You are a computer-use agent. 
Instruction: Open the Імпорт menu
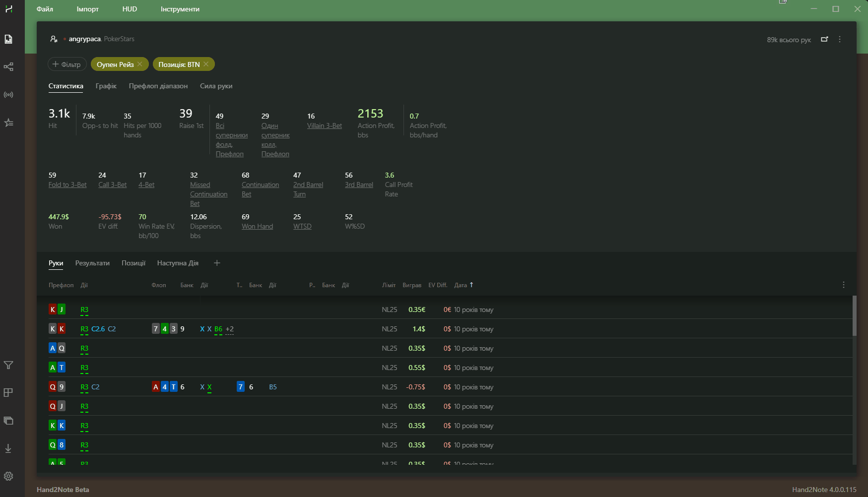click(88, 9)
